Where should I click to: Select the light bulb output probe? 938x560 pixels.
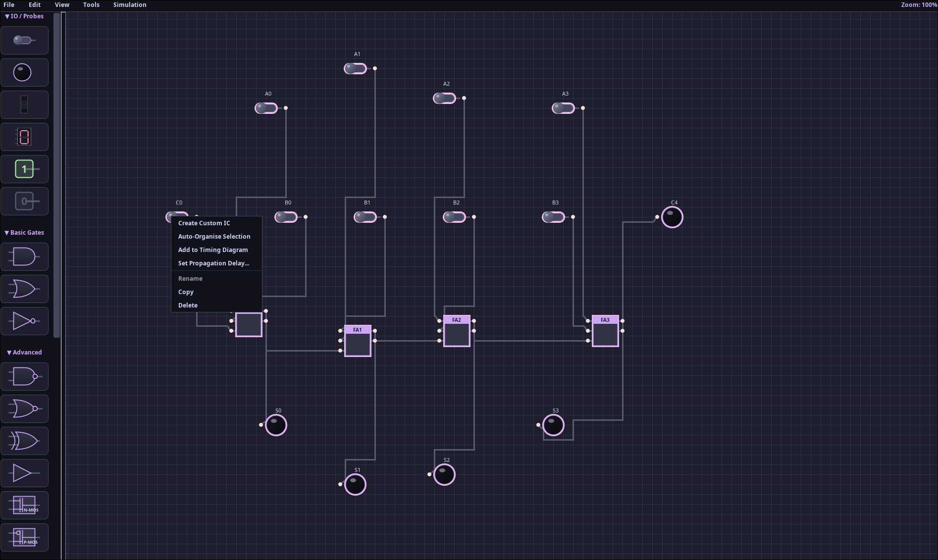pyautogui.click(x=24, y=73)
